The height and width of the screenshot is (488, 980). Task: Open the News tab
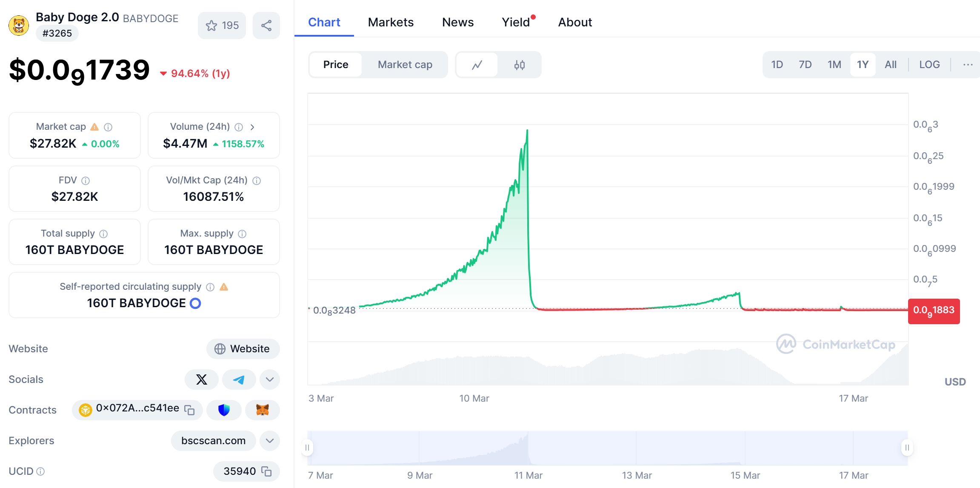458,22
